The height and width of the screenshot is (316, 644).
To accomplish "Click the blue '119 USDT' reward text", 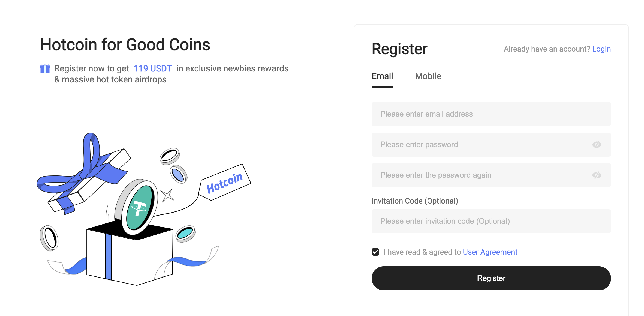I will coord(153,68).
